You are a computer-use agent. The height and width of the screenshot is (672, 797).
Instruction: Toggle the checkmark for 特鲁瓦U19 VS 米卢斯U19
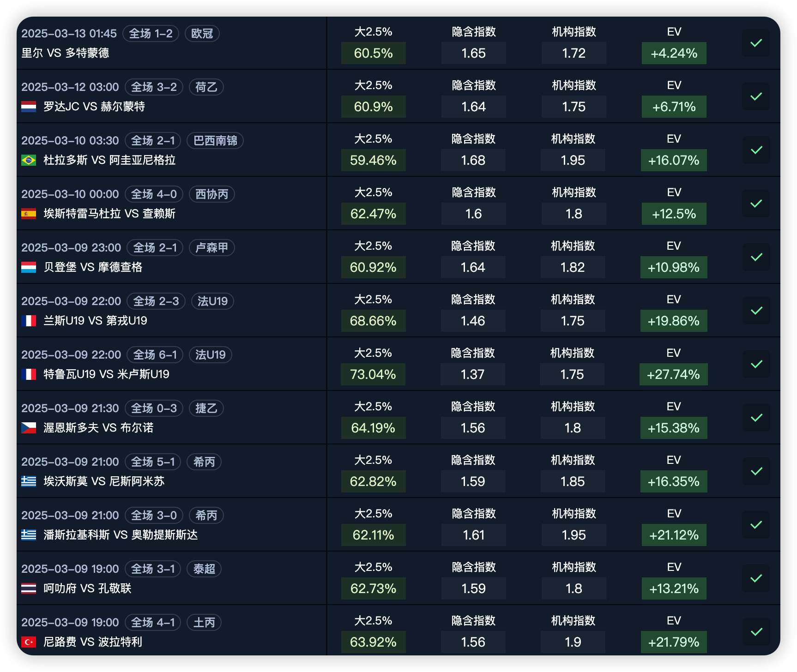click(756, 364)
